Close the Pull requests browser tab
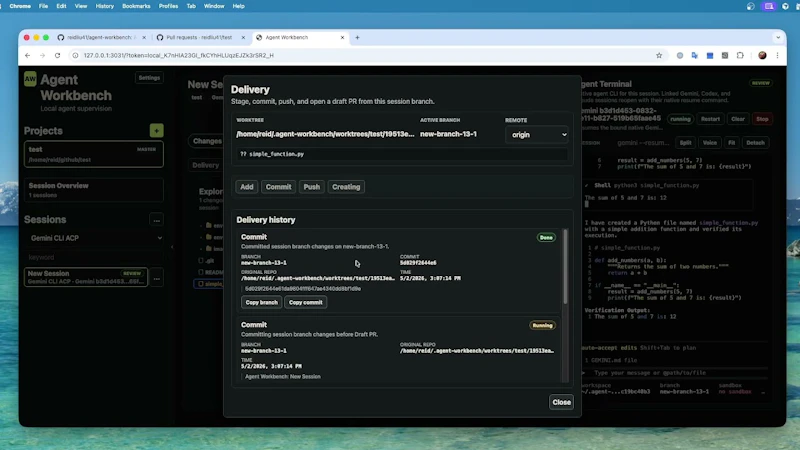The image size is (800, 450). [243, 37]
